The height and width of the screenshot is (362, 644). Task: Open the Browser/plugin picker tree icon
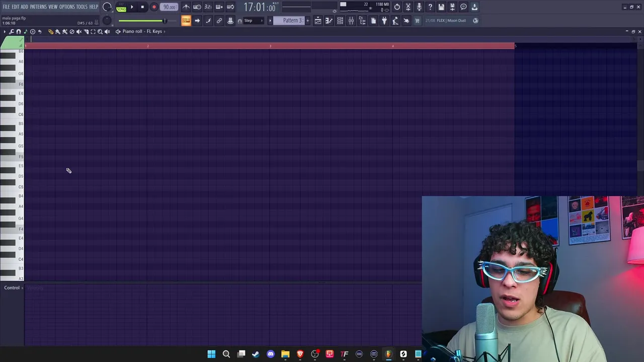362,21
